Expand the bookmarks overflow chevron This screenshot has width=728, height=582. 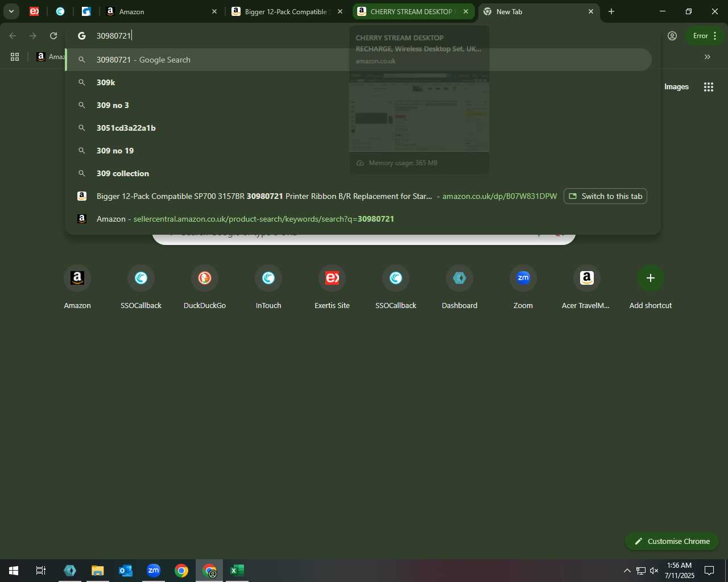coord(708,57)
